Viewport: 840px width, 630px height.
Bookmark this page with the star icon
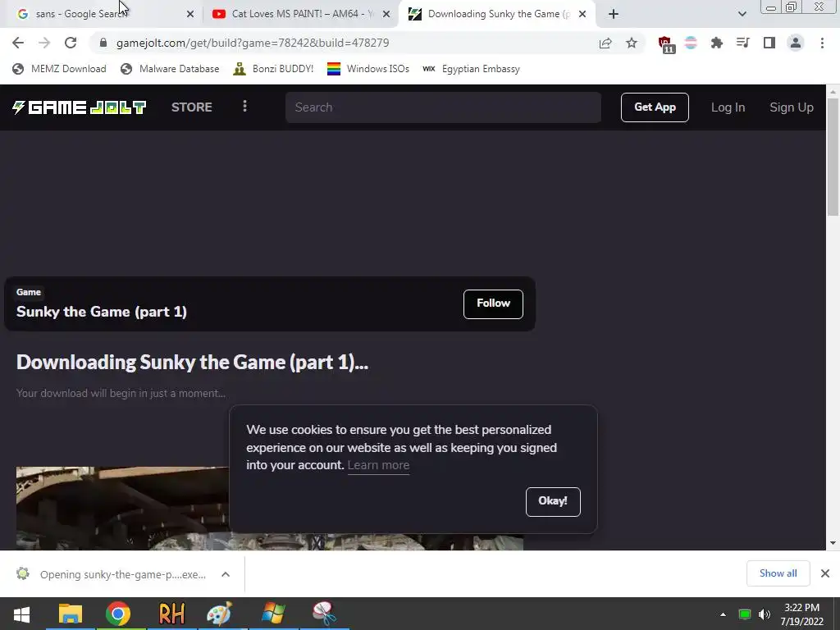(x=632, y=43)
